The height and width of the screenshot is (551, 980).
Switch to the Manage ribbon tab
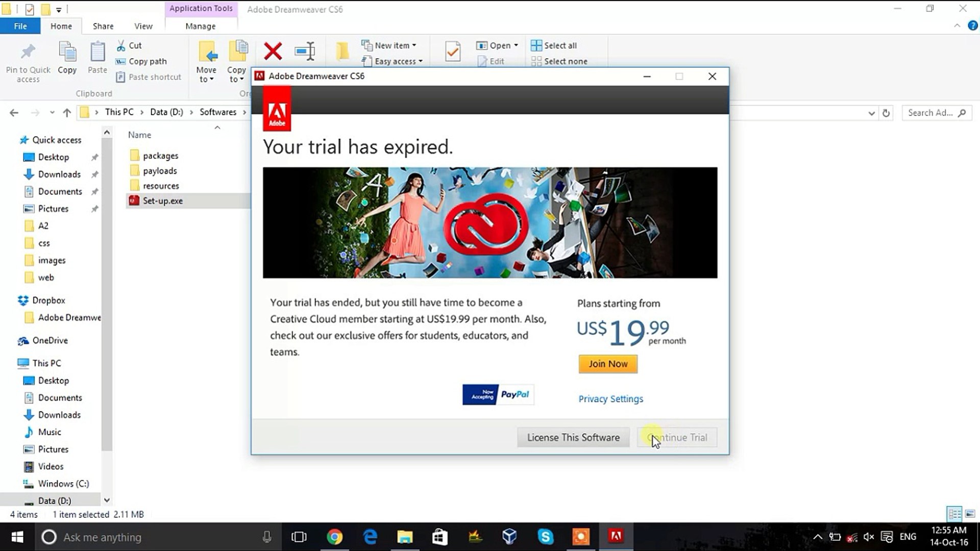point(200,26)
